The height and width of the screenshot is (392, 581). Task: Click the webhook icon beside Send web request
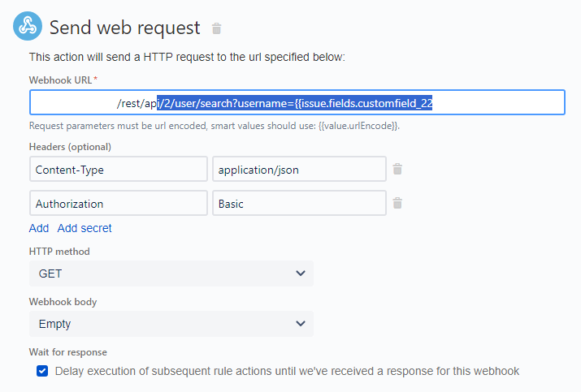click(27, 27)
